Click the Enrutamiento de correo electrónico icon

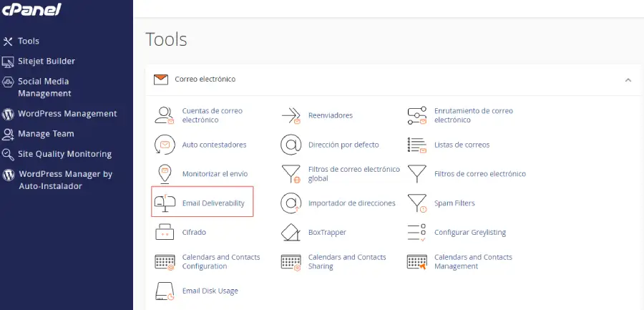click(x=417, y=115)
